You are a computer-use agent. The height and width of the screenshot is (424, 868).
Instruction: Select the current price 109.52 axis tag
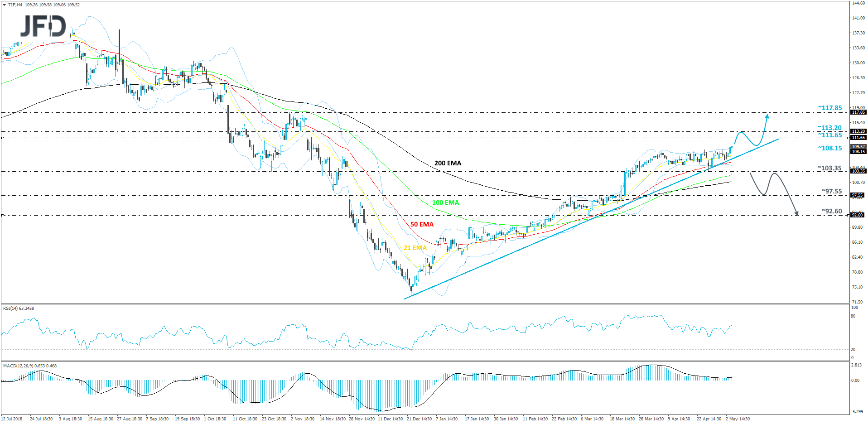[858, 147]
